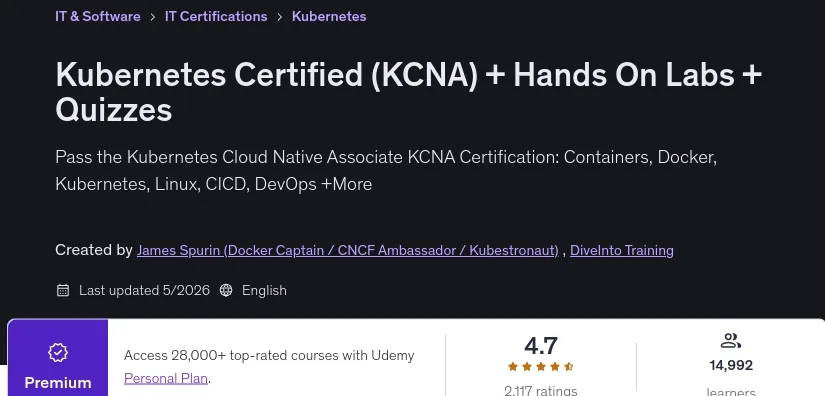Open James Spurin's instructor profile link
The height and width of the screenshot is (396, 825).
click(x=347, y=250)
